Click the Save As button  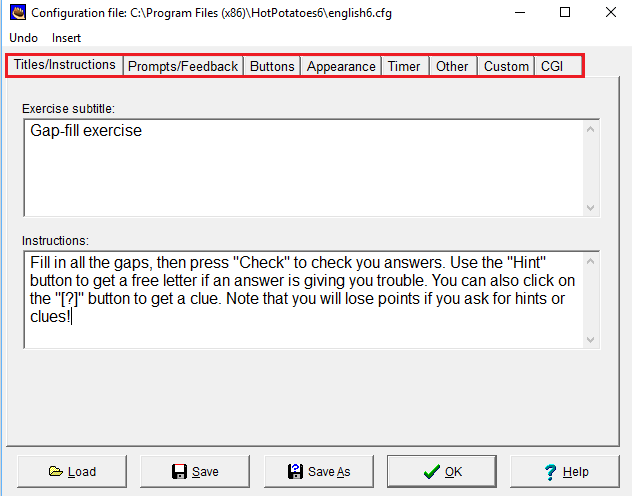(319, 472)
